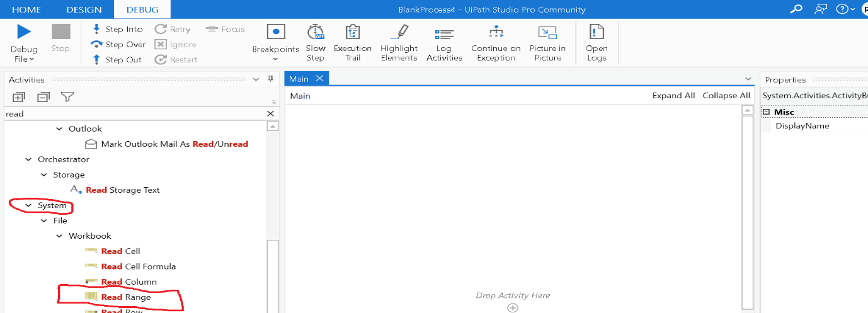The image size is (868, 313).
Task: Collapse the Orchestrator tree node
Action: pos(29,159)
